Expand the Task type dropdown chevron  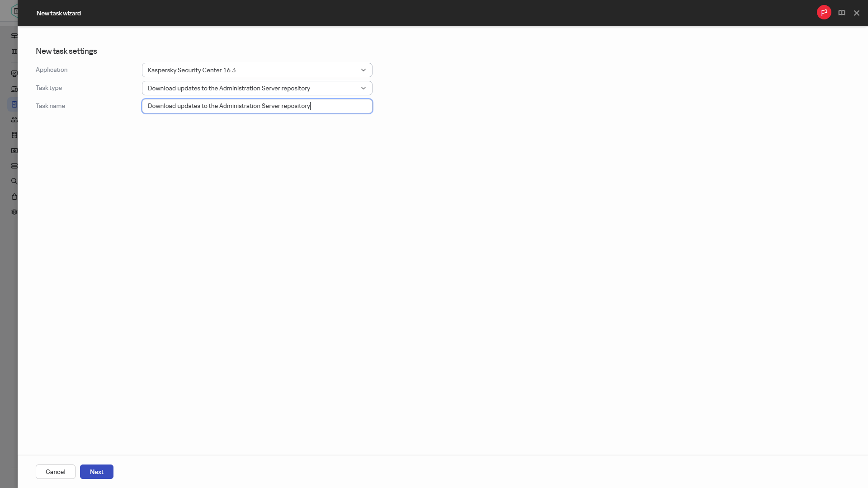[x=363, y=88]
